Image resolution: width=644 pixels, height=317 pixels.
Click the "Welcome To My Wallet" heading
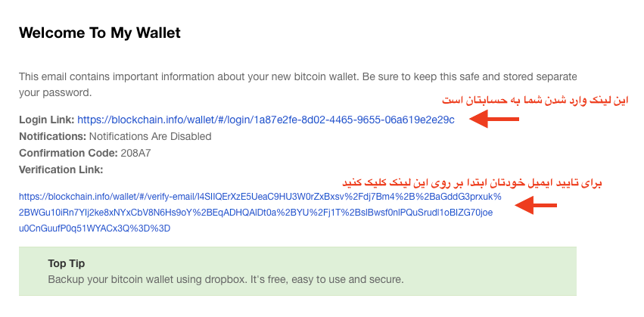(100, 33)
